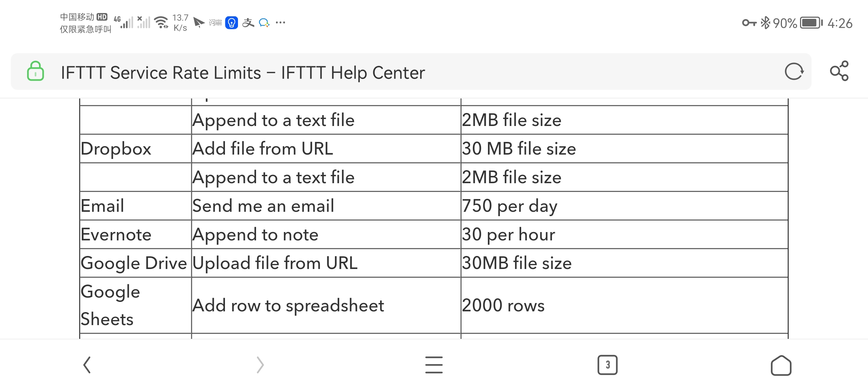This screenshot has height=391, width=868.
Task: Tap the Wi-Fi signal indicator
Action: 161,23
